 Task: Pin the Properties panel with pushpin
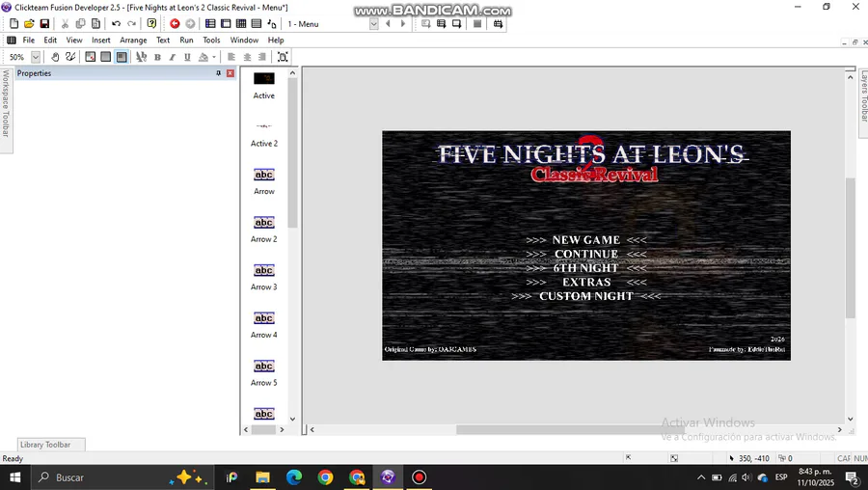coord(218,73)
